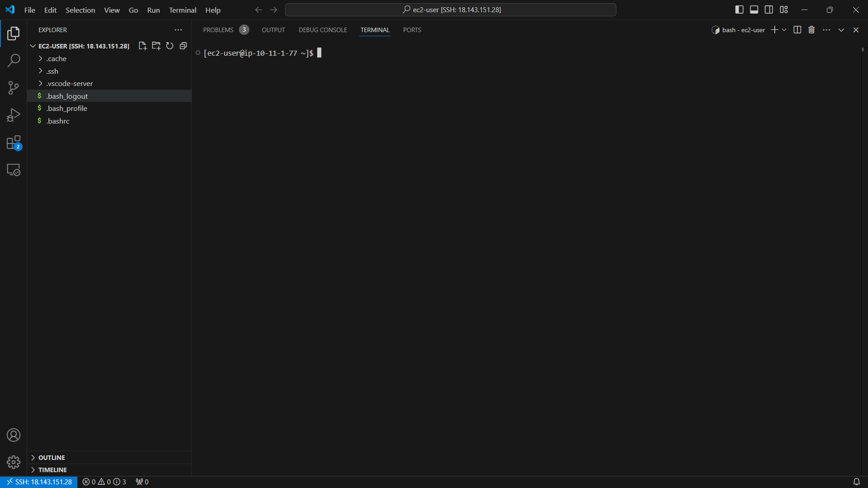Expand the .ssh folder
Screen dimensions: 868x488
pos(109,71)
